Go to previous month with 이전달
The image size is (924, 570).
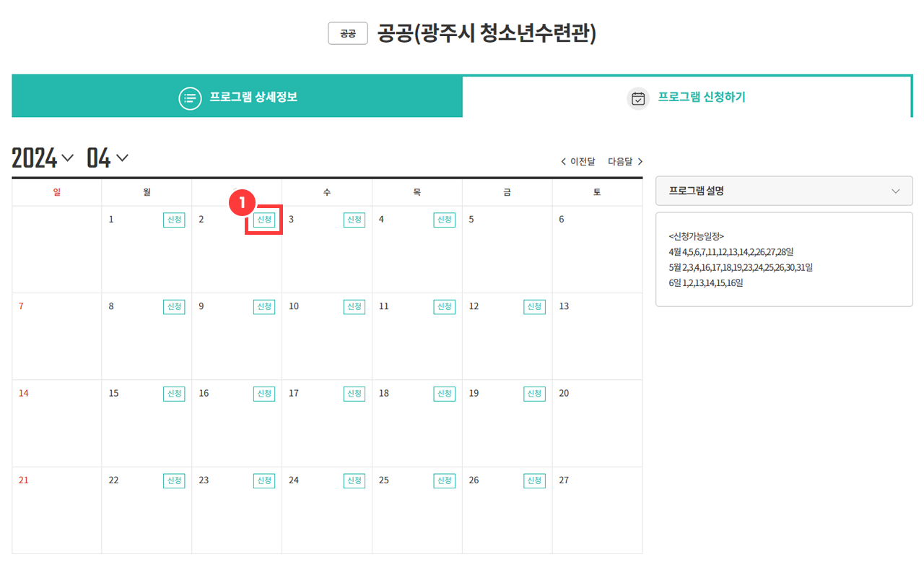point(578,162)
